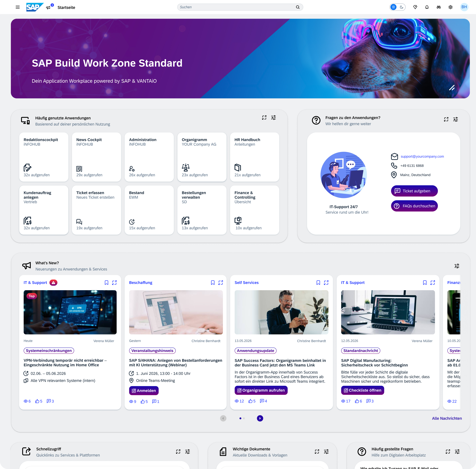
Task: Expand the SAP Digital Manufacturing card
Action: 433,283
